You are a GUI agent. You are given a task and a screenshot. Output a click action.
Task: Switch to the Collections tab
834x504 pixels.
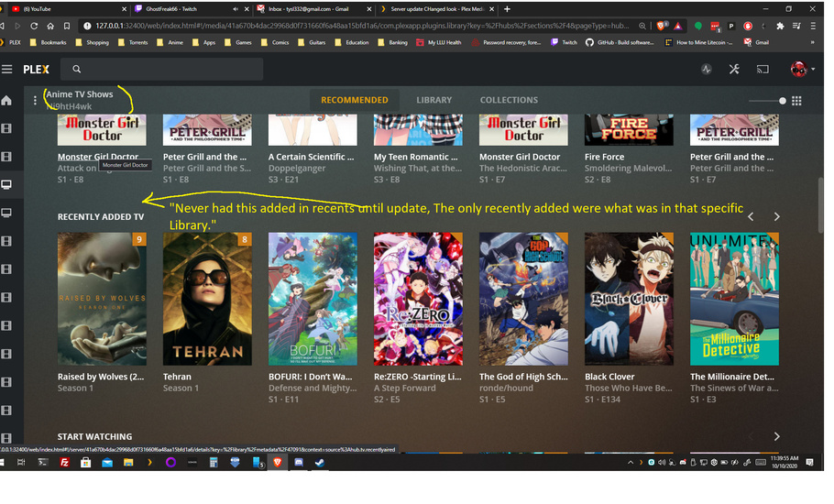tap(509, 100)
